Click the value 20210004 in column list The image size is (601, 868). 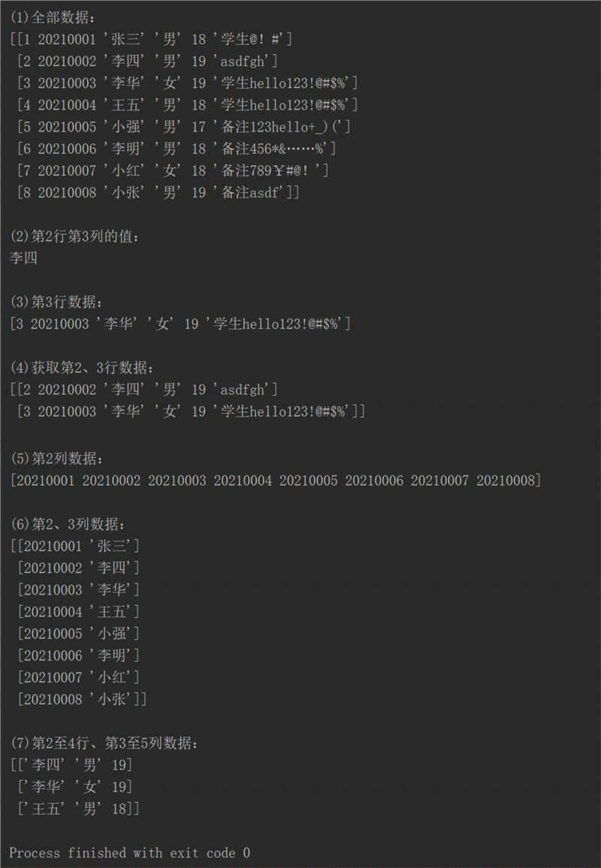pyautogui.click(x=243, y=481)
